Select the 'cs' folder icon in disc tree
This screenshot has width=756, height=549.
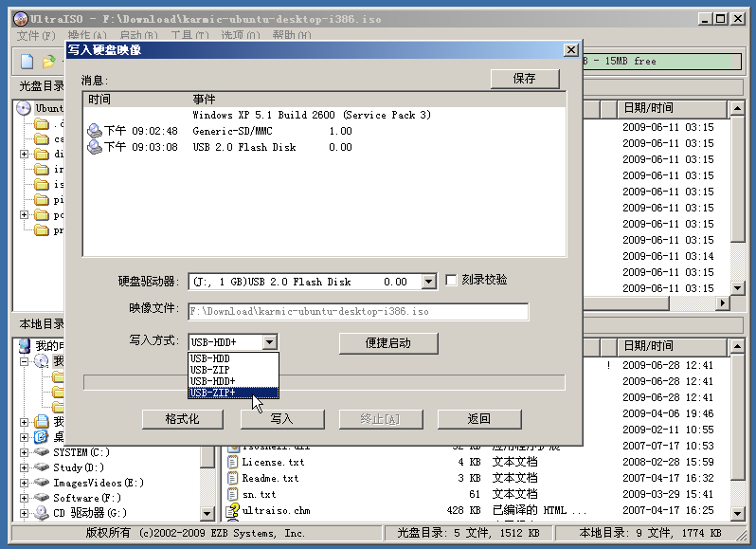pos(42,139)
